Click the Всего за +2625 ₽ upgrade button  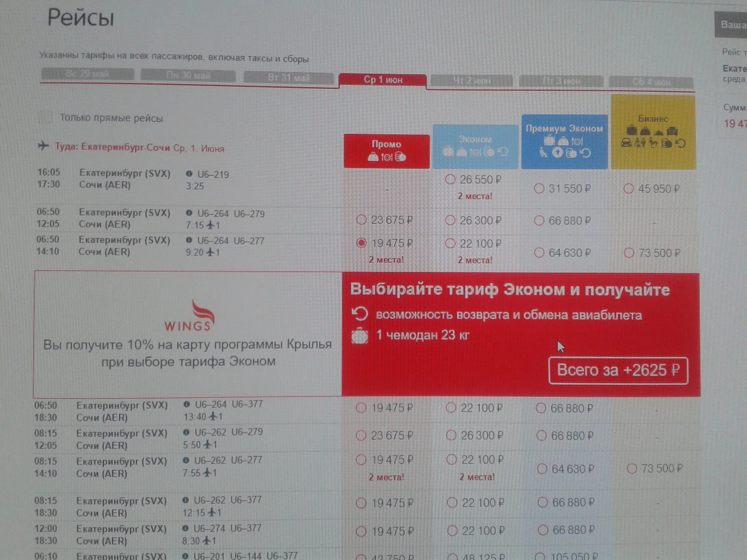tap(618, 370)
